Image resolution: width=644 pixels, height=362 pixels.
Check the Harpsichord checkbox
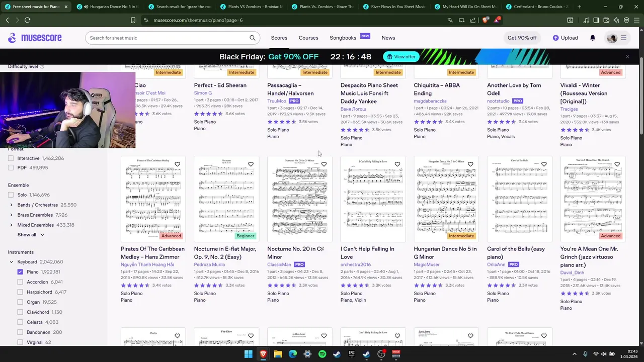pos(20,292)
